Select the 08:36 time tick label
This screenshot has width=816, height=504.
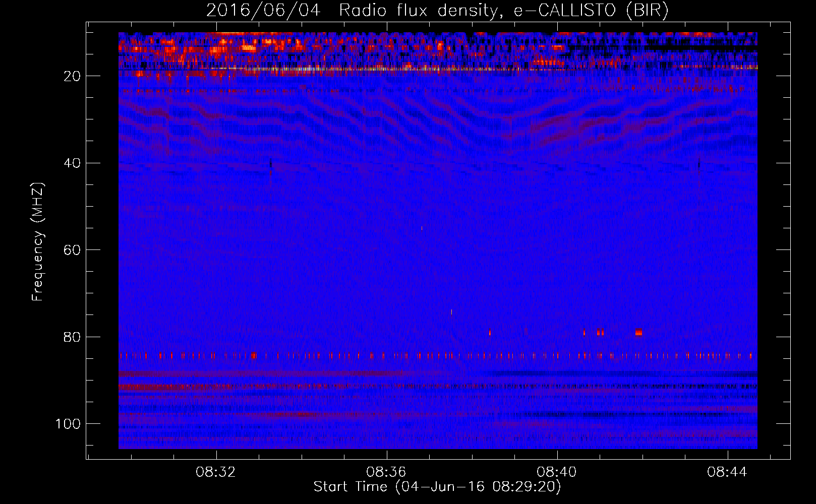386,472
